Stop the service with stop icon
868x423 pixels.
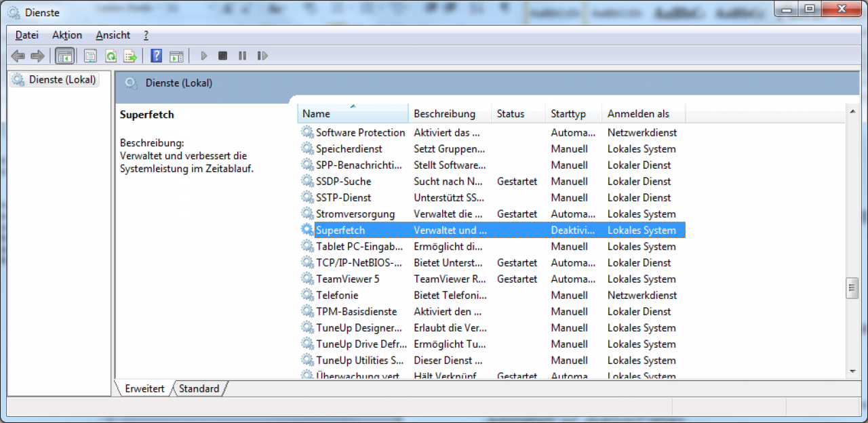click(x=222, y=56)
